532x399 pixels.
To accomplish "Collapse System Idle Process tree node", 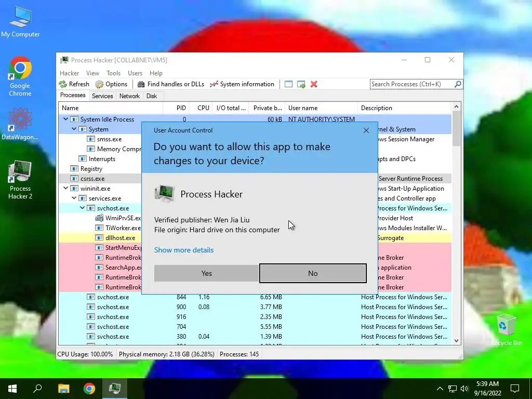I will tap(65, 119).
